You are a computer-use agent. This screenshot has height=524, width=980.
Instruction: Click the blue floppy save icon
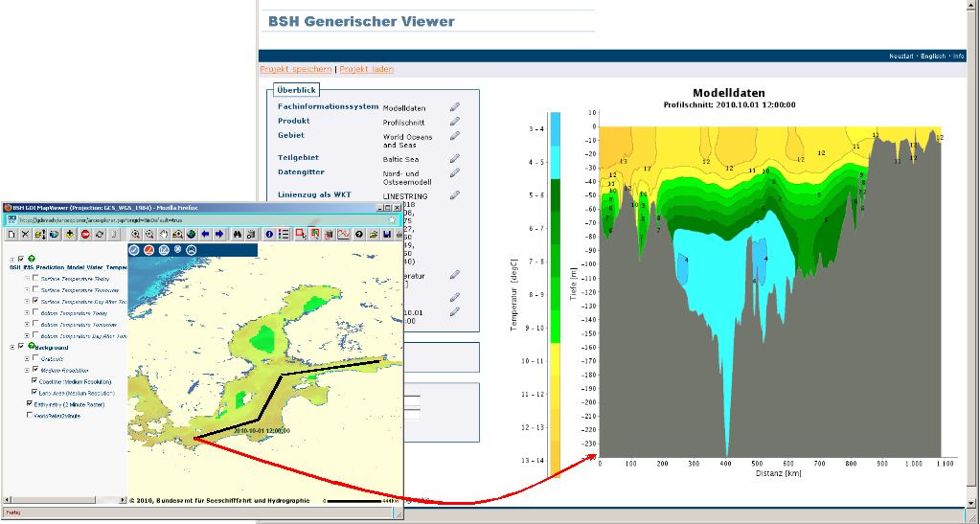[387, 234]
